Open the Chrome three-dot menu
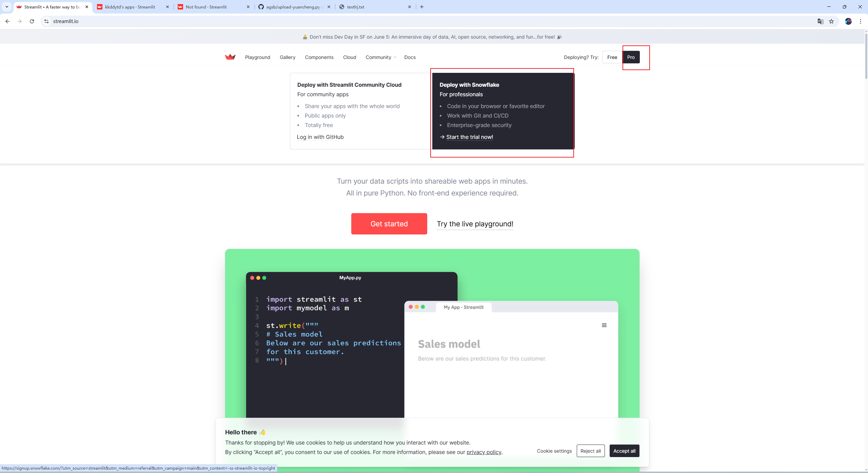868x473 pixels. [861, 21]
